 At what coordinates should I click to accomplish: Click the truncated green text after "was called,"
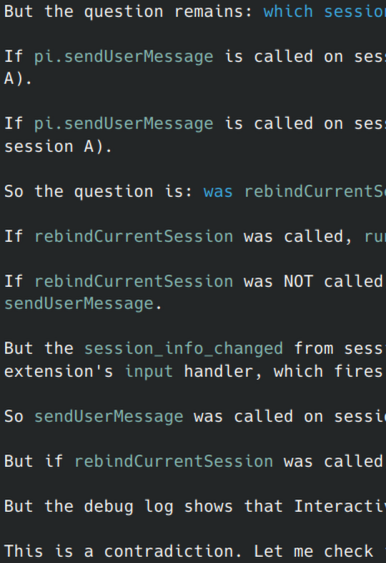coord(375,237)
